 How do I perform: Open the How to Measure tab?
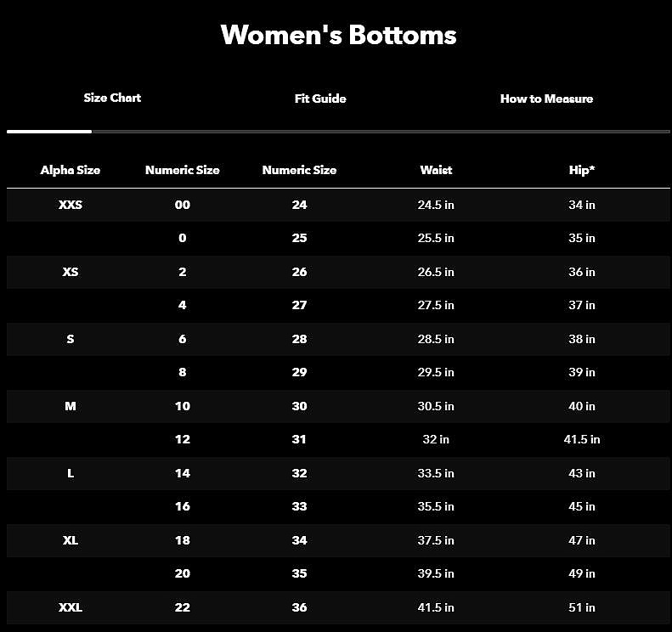click(546, 99)
